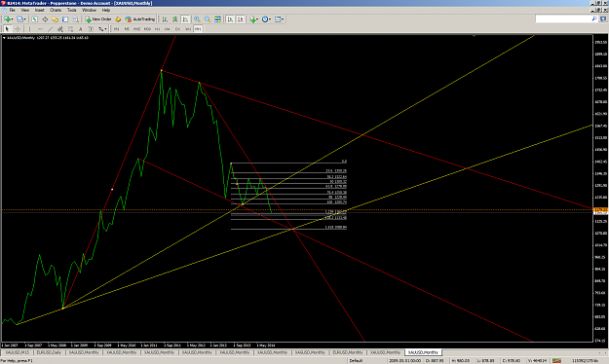Launch MetaEditor with the yellow diamond icon
Image resolution: width=609 pixels, height=364 pixels.
(x=118, y=19)
